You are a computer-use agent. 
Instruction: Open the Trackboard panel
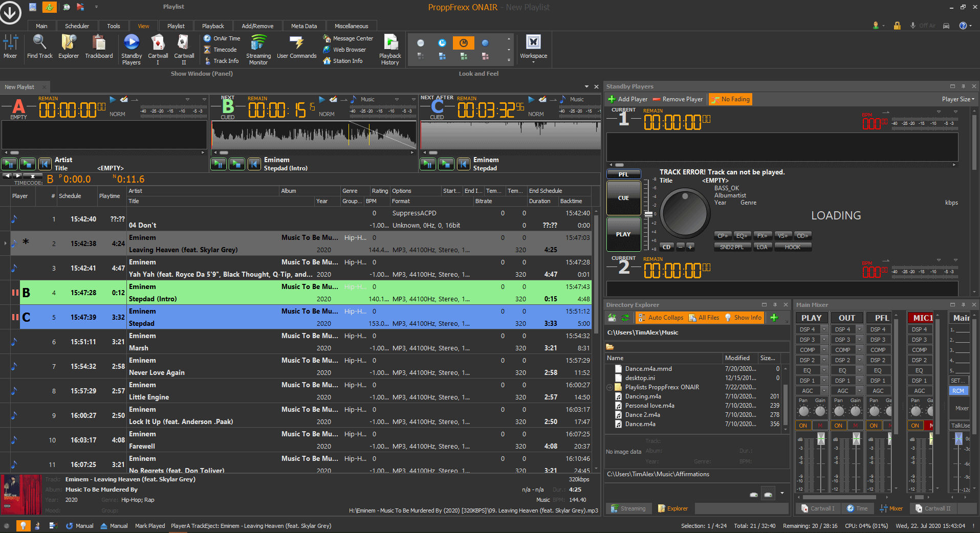coord(98,48)
